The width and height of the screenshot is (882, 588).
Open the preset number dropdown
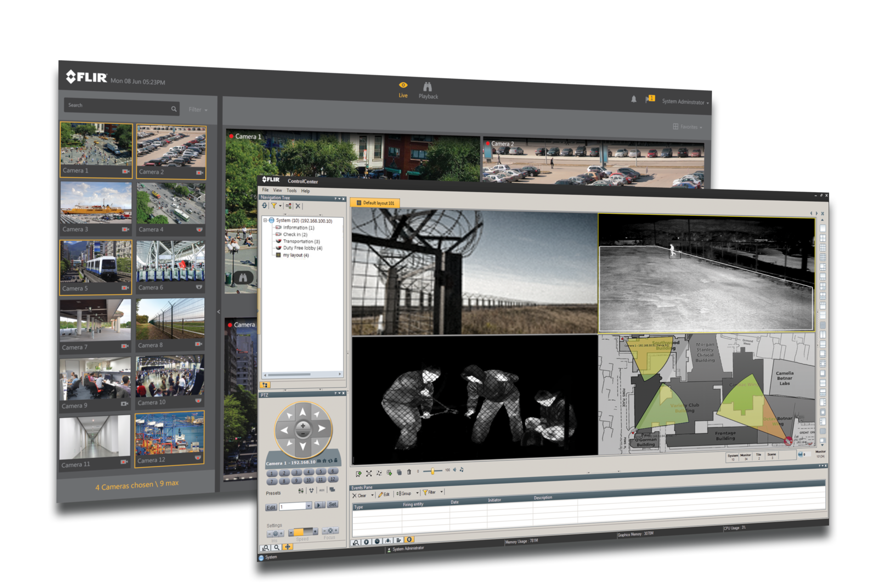coord(308,506)
